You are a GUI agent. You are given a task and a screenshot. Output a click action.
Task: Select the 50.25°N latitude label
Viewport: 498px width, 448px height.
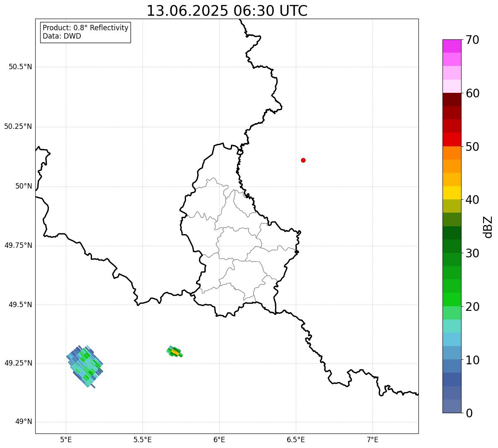18,126
